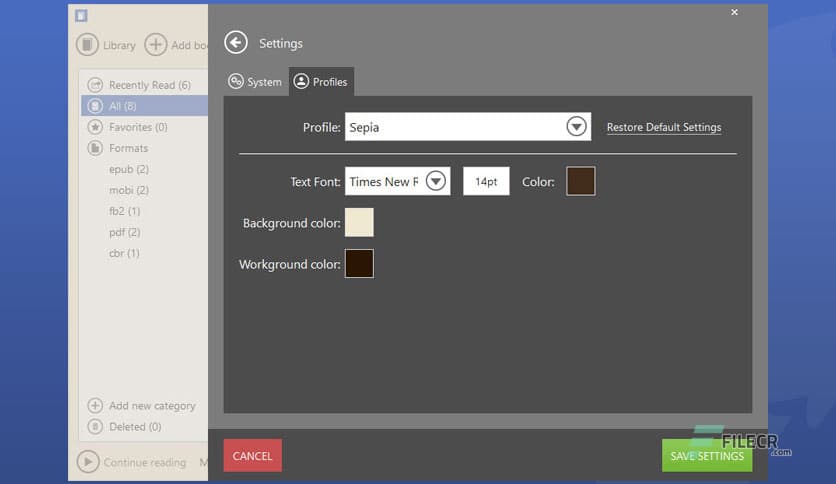This screenshot has height=484, width=836.
Task: Click the All (8) label
Action: (x=123, y=106)
